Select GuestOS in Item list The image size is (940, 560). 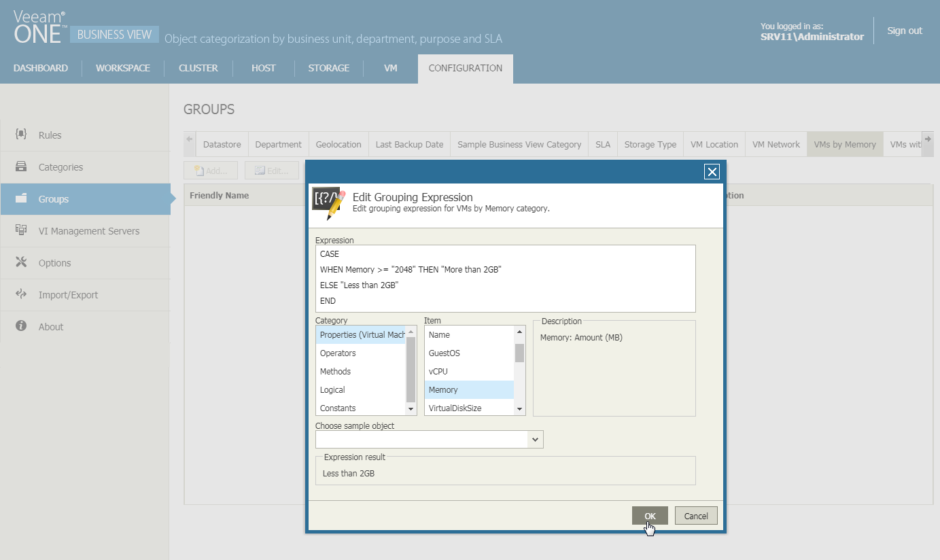[470, 353]
